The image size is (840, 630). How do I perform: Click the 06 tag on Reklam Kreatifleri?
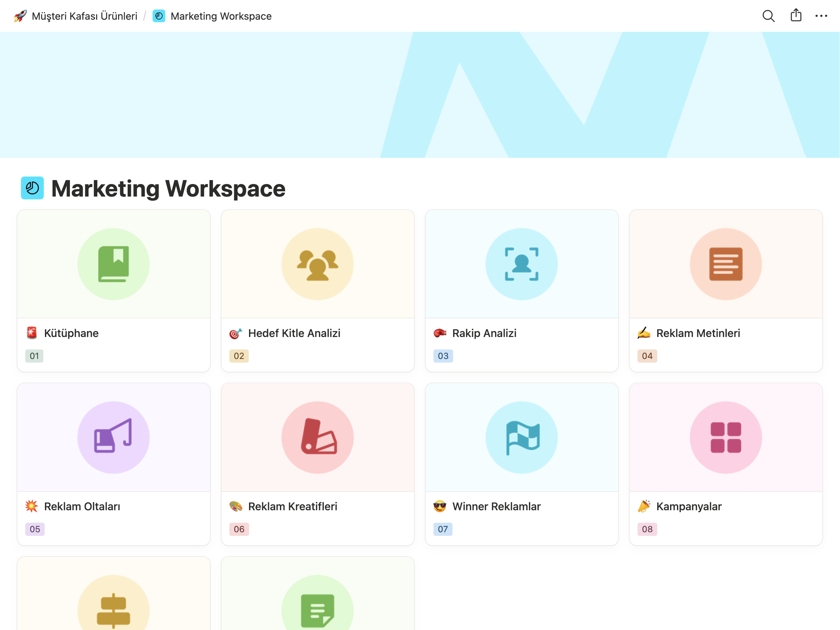[x=239, y=529]
